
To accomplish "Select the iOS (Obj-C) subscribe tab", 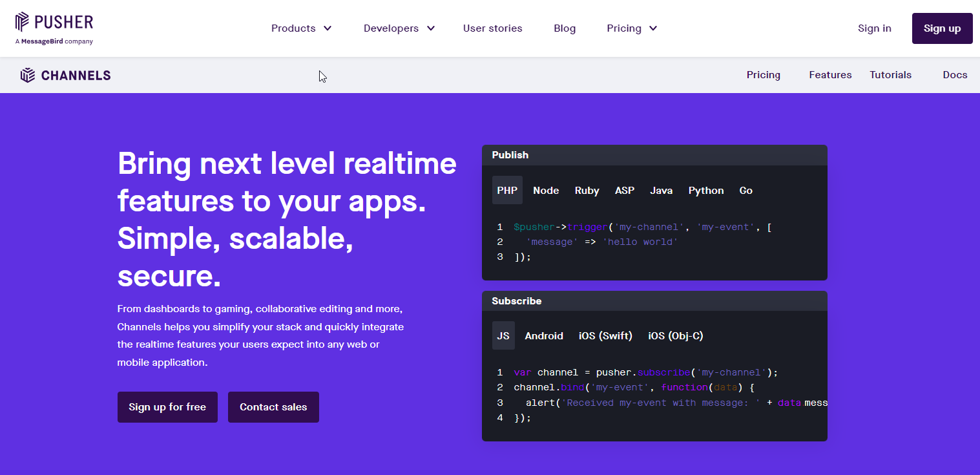I will 676,336.
